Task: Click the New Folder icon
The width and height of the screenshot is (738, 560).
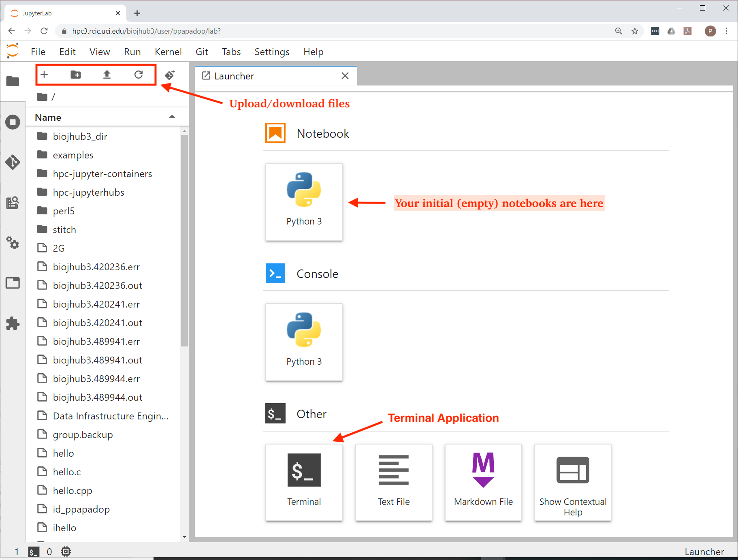Action: 76,75
